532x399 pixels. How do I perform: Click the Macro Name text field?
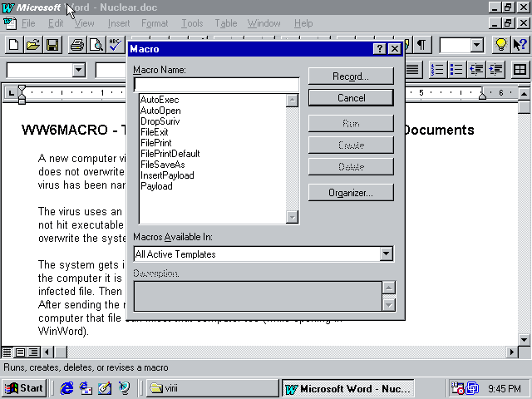click(216, 85)
